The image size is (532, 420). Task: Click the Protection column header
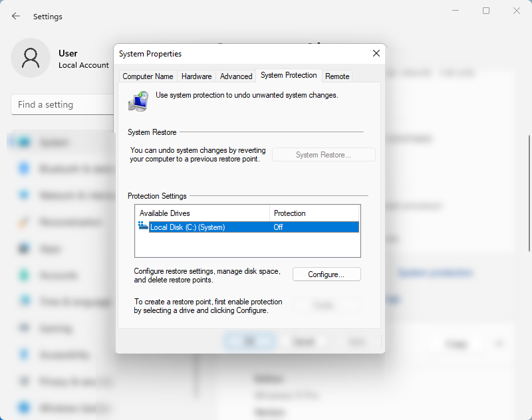pos(314,213)
